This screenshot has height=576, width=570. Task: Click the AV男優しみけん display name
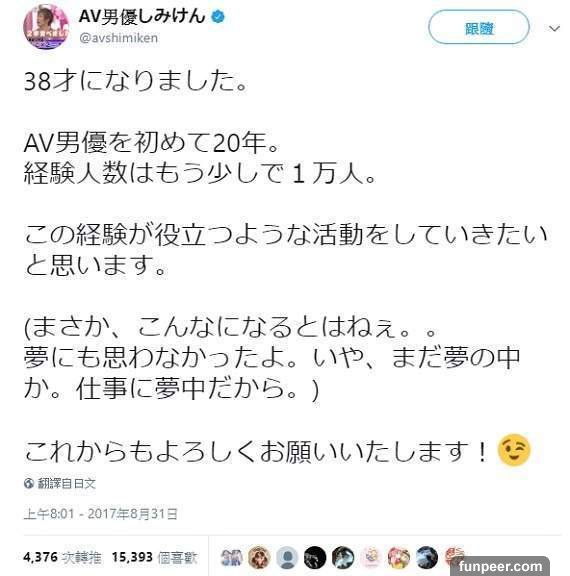coord(142,16)
